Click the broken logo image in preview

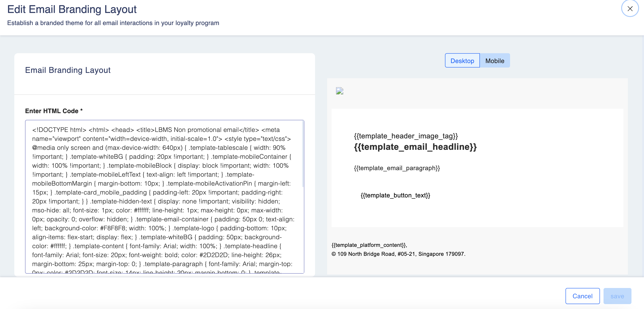pyautogui.click(x=339, y=91)
